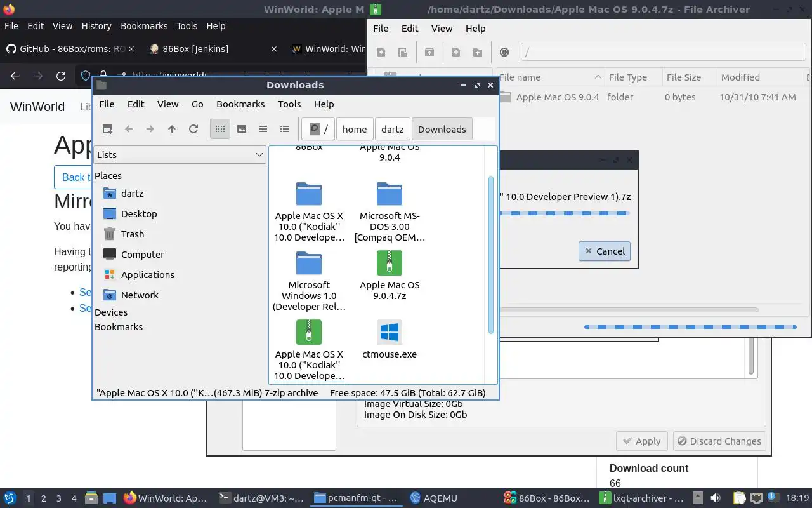Screen dimensions: 812x508
Task: Go up to parent folder in file manager
Action: point(172,129)
